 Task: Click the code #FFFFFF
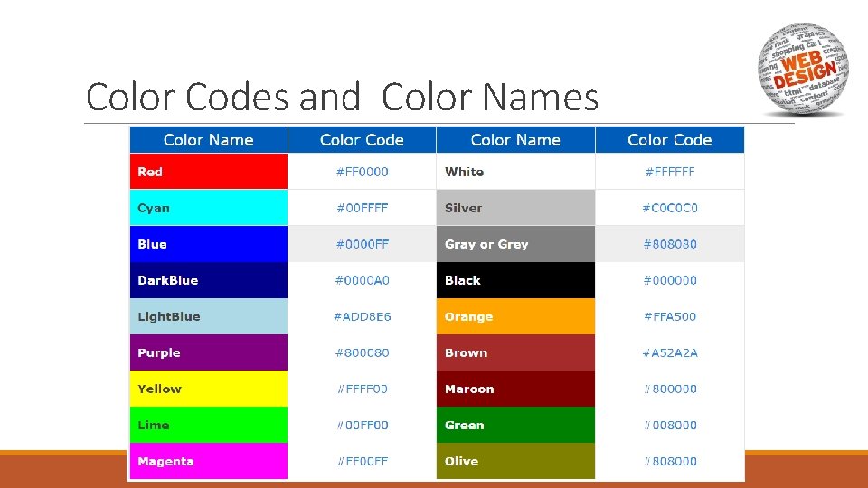(670, 172)
